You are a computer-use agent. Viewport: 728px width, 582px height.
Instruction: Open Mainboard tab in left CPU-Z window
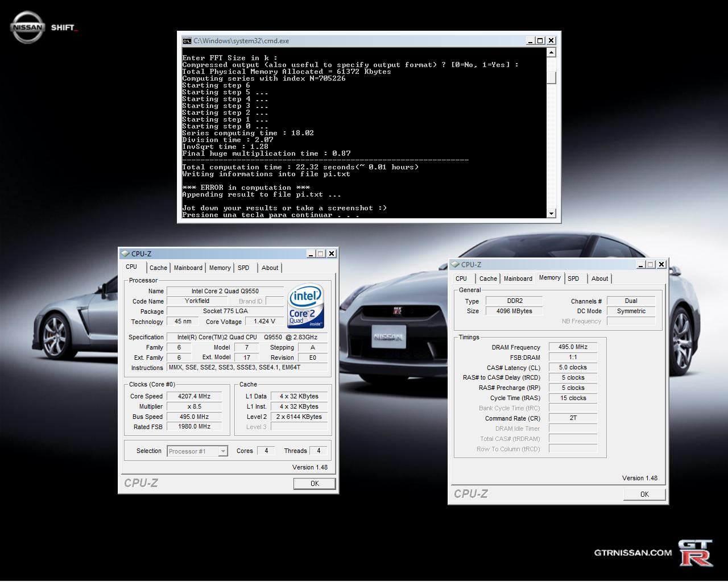[188, 268]
